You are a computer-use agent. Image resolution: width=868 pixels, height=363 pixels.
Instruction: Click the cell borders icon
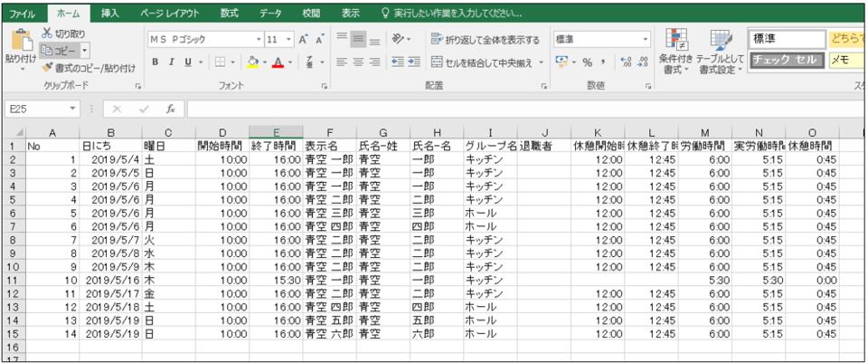coord(220,62)
